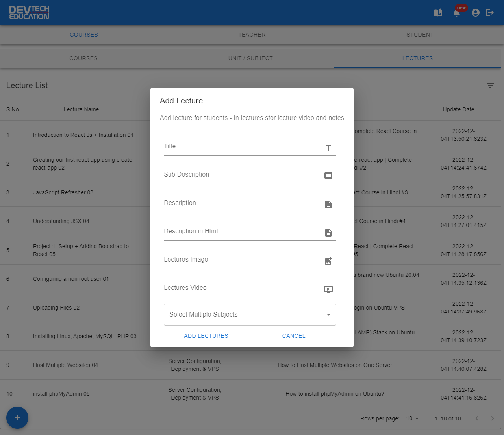This screenshot has width=504, height=435.
Task: Select 'Understanding JSX 04' lecture
Action: point(61,221)
